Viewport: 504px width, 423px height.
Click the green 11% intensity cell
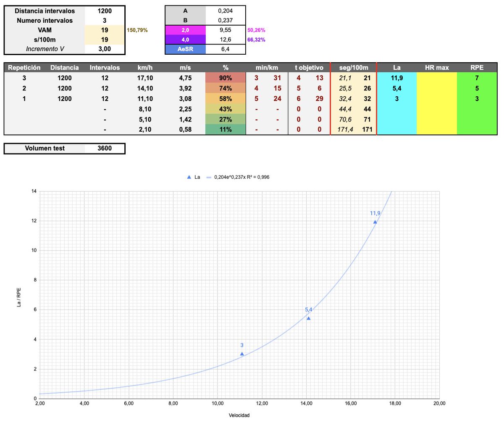pyautogui.click(x=226, y=130)
